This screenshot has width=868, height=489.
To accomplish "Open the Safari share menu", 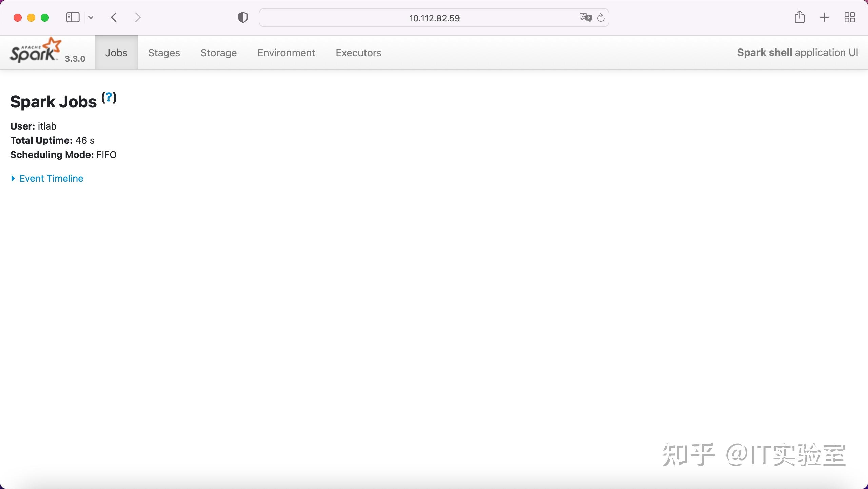I will 800,17.
